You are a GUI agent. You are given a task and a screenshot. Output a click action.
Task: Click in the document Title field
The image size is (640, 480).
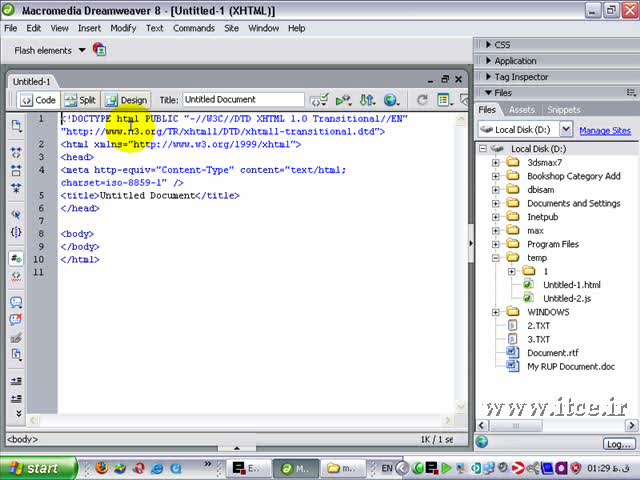click(243, 100)
